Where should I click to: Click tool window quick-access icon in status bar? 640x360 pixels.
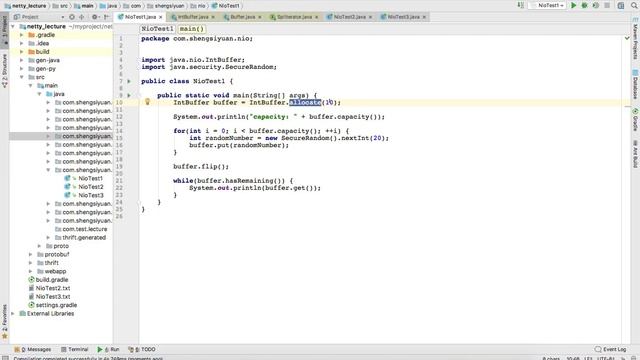click(x=5, y=358)
